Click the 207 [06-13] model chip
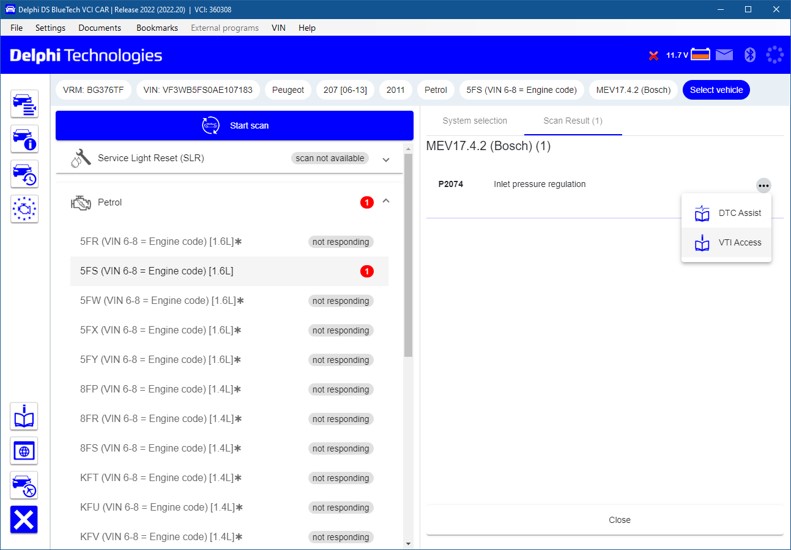 coord(346,90)
